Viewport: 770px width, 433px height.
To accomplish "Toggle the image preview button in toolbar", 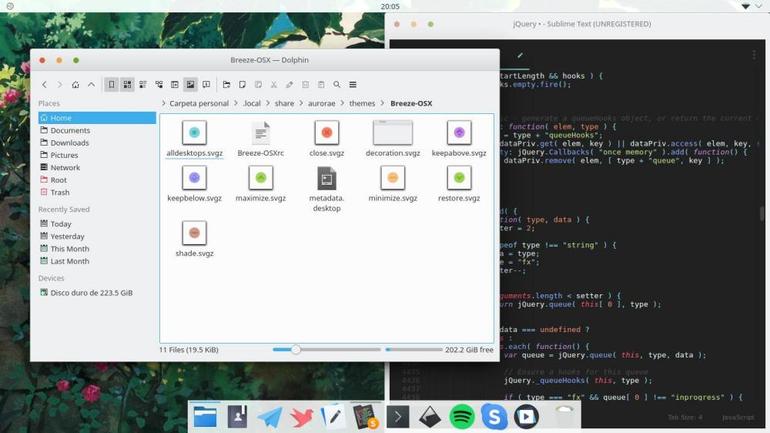I will 190,84.
